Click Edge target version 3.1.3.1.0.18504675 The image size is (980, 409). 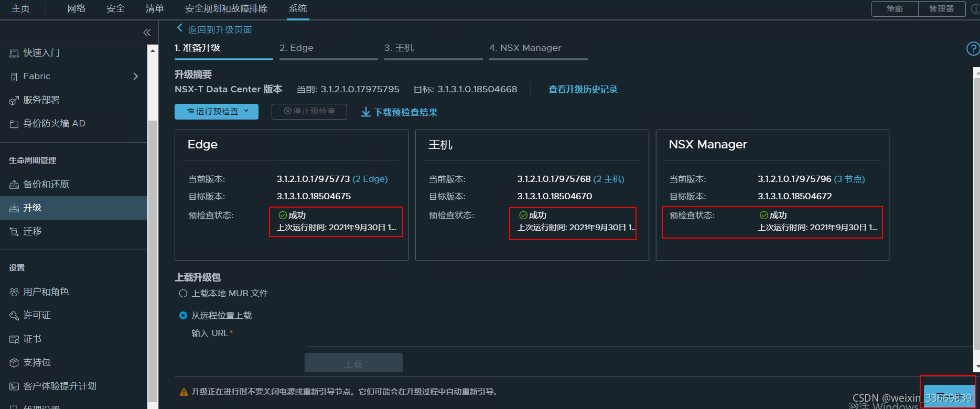click(x=314, y=197)
